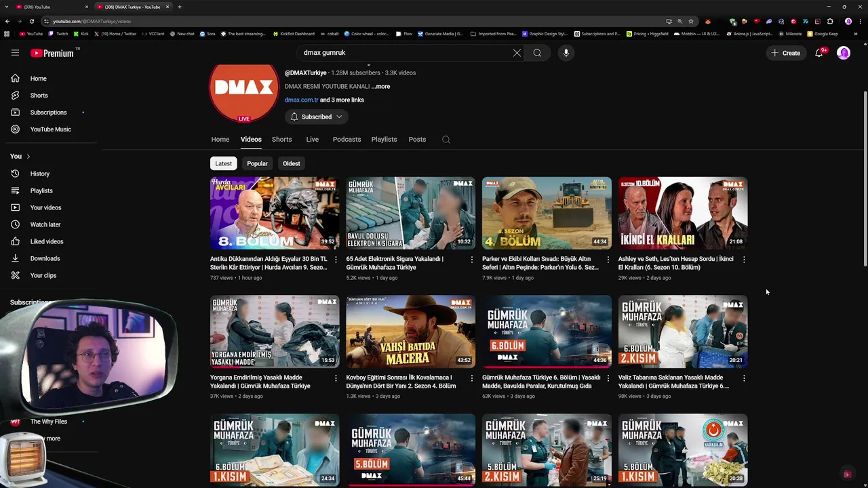
Task: Open the account avatar menu
Action: point(844,53)
